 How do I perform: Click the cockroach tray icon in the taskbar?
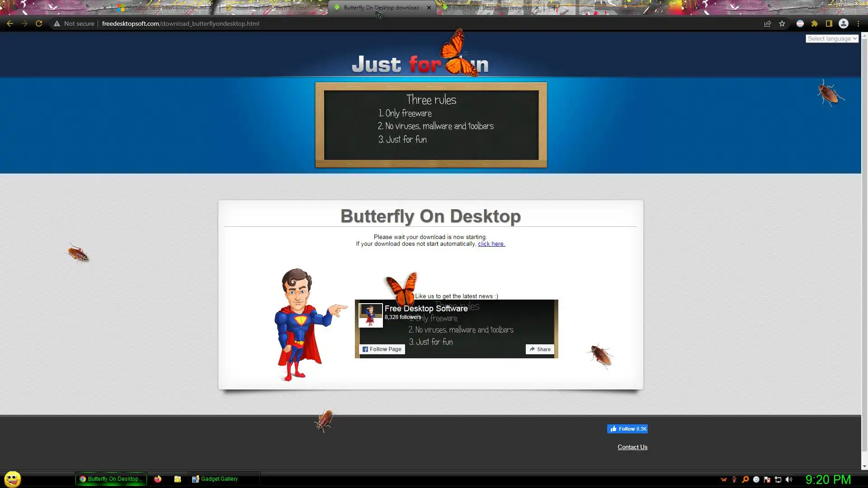pos(734,479)
